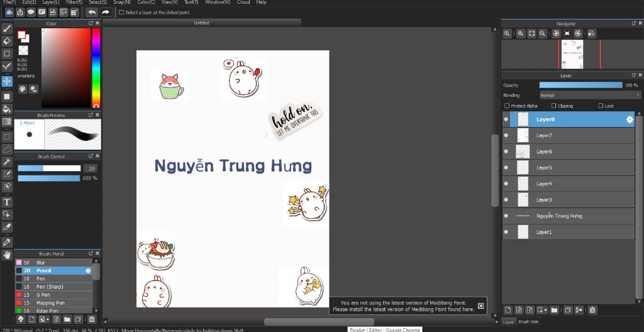Select the Lasso selection tool

point(6,149)
